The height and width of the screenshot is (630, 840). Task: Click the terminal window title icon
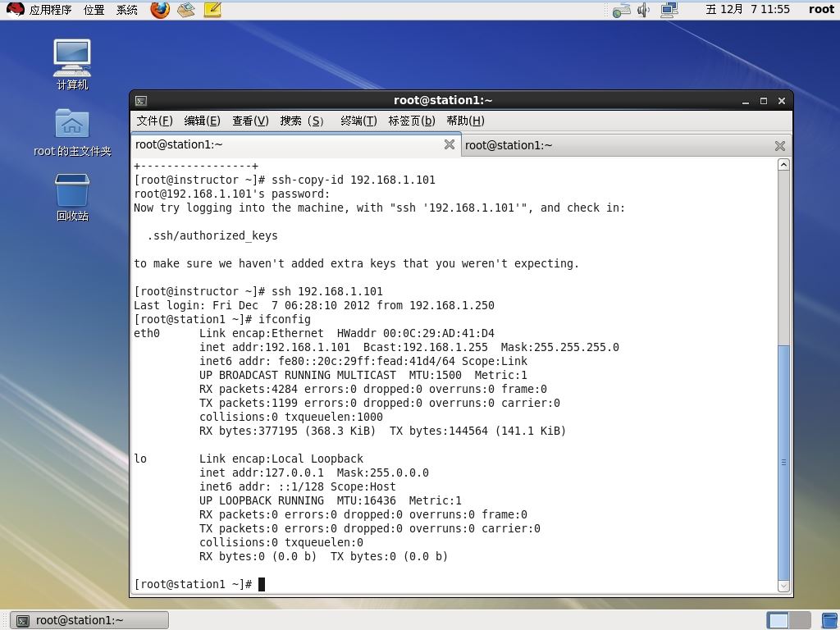pos(141,101)
